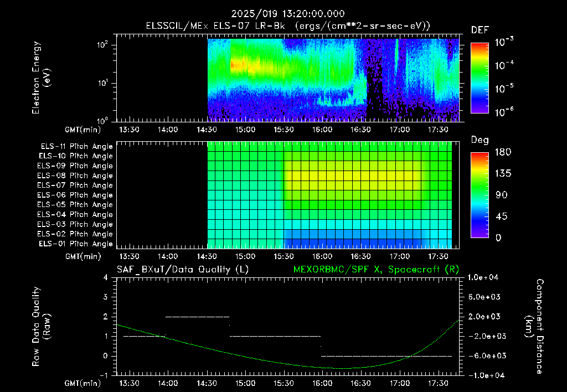Viewport: 567px width, 392px height.
Task: Click the "ELS-07 Pitch Angle" row label
Action: point(75,185)
